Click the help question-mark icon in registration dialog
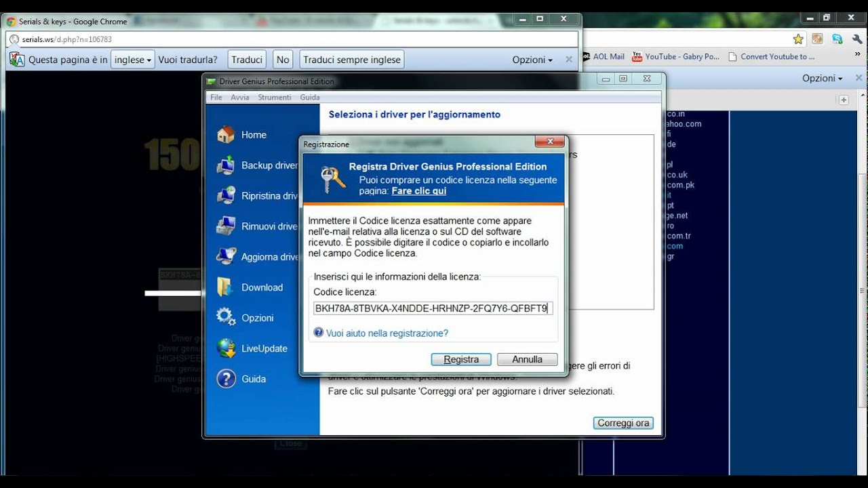The height and width of the screenshot is (488, 868). click(x=318, y=333)
